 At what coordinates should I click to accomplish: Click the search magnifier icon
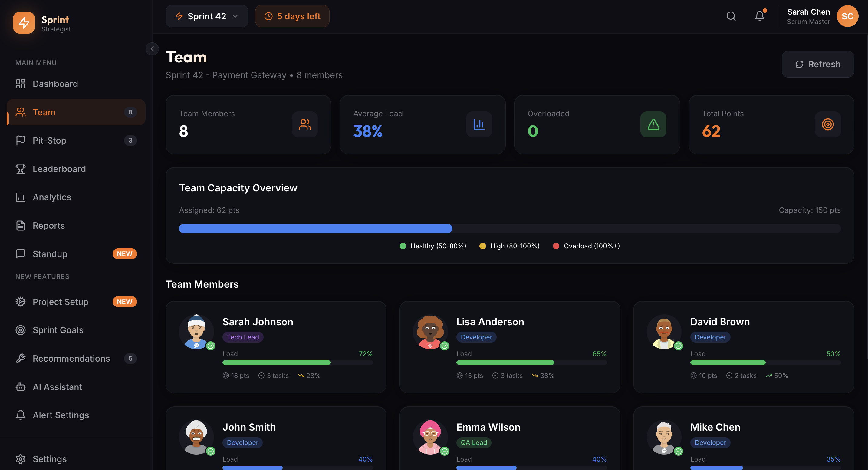coord(731,16)
